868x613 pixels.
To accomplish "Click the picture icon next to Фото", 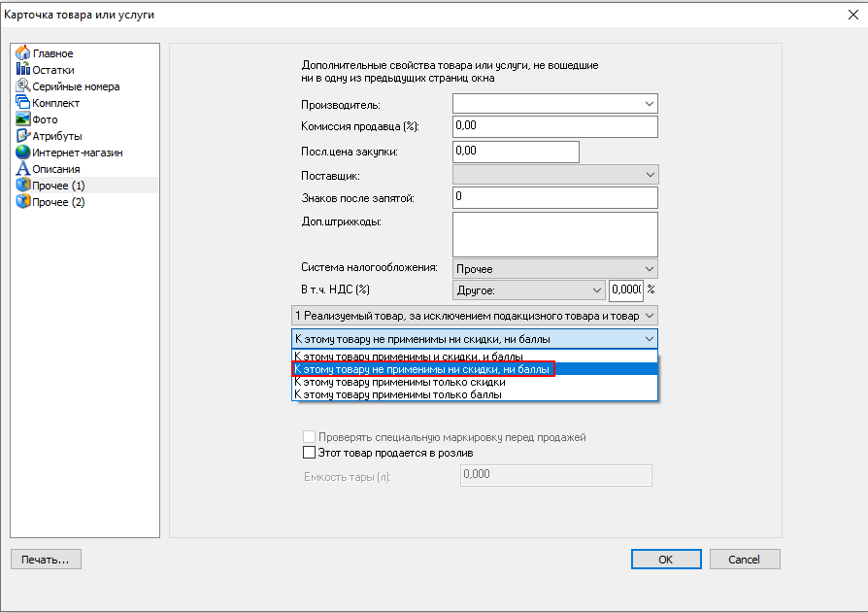I will coord(22,119).
